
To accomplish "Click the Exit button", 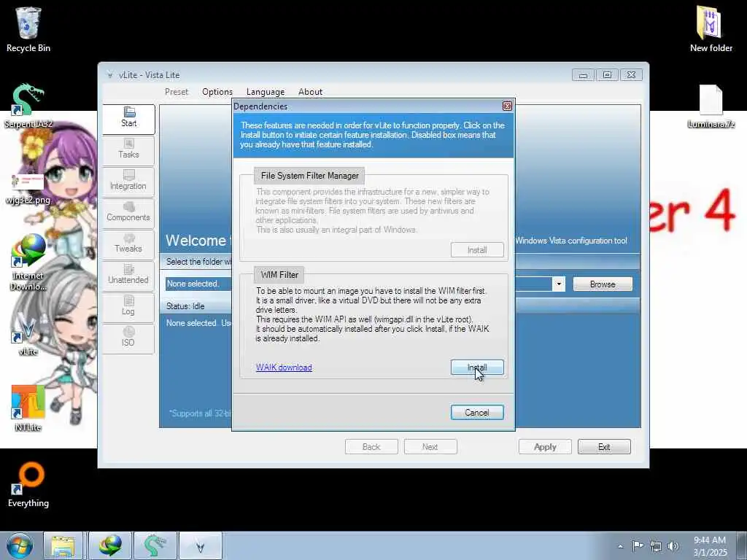I will [x=604, y=447].
